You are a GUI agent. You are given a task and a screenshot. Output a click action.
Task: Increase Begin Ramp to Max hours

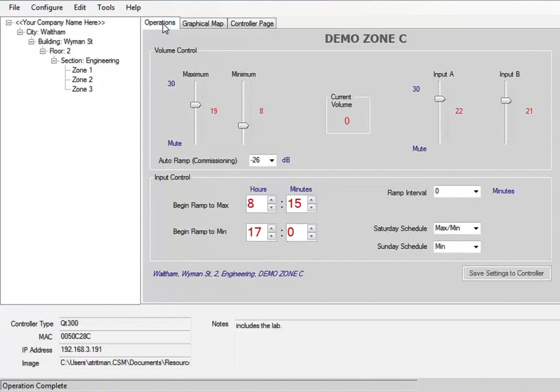[x=271, y=200]
